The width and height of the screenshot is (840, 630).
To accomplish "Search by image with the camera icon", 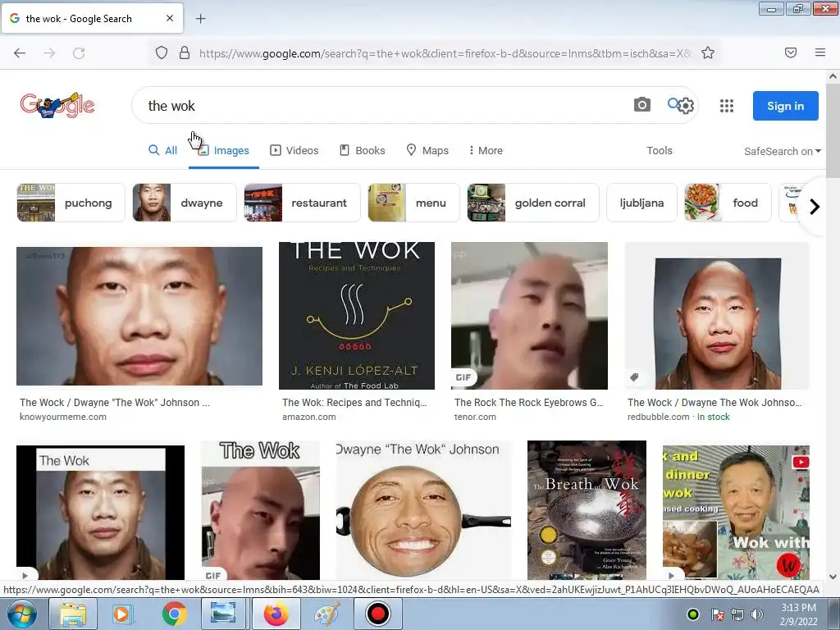I will pos(641,105).
